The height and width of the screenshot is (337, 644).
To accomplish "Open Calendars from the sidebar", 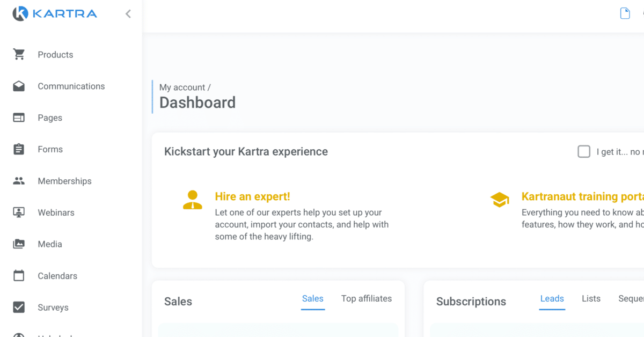I will (x=57, y=276).
